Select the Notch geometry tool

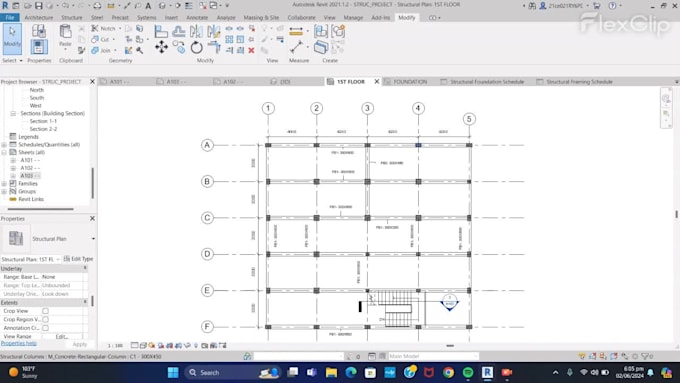pos(103,28)
